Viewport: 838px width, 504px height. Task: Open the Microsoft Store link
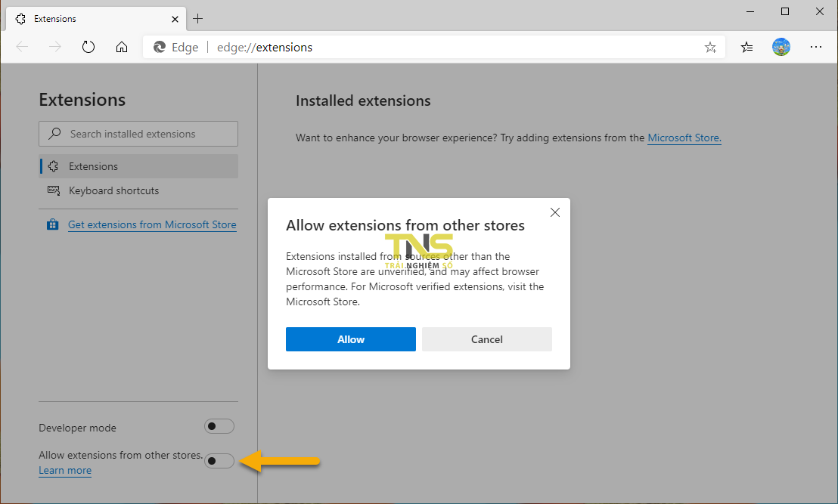tap(684, 138)
